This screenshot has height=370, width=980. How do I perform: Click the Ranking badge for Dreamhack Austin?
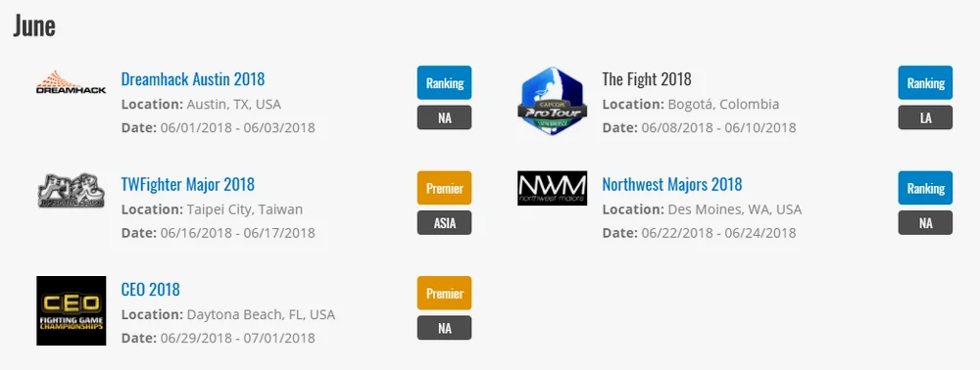tap(444, 83)
